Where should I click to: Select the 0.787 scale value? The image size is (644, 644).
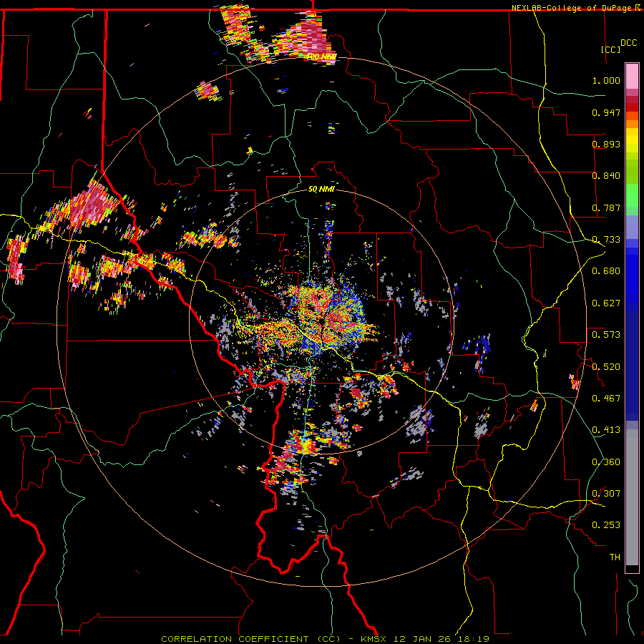click(606, 208)
